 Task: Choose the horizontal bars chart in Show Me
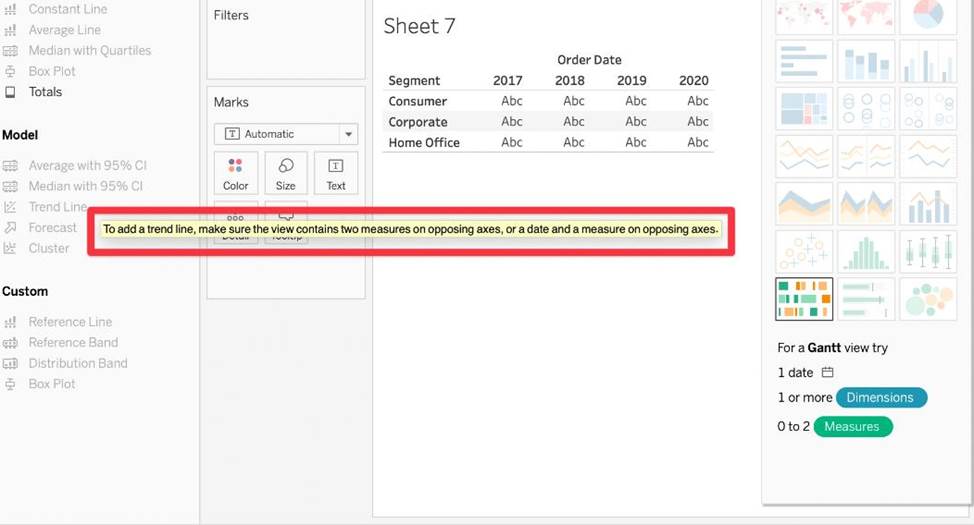[x=803, y=62]
